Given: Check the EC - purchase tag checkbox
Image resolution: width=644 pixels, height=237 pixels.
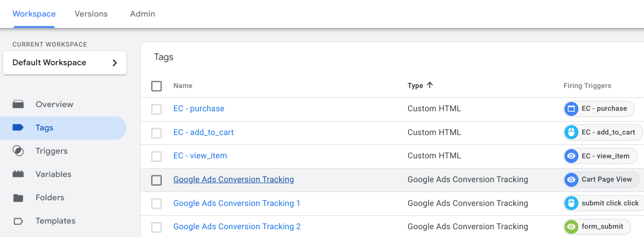Looking at the screenshot, I should [156, 109].
